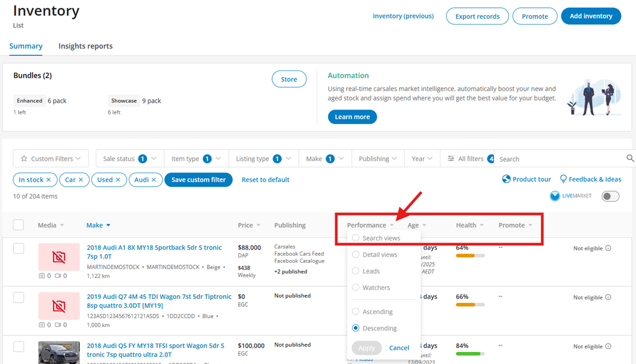Toggle the LiveMarket switch
Viewport: 636px width, 364px height.
(610, 196)
